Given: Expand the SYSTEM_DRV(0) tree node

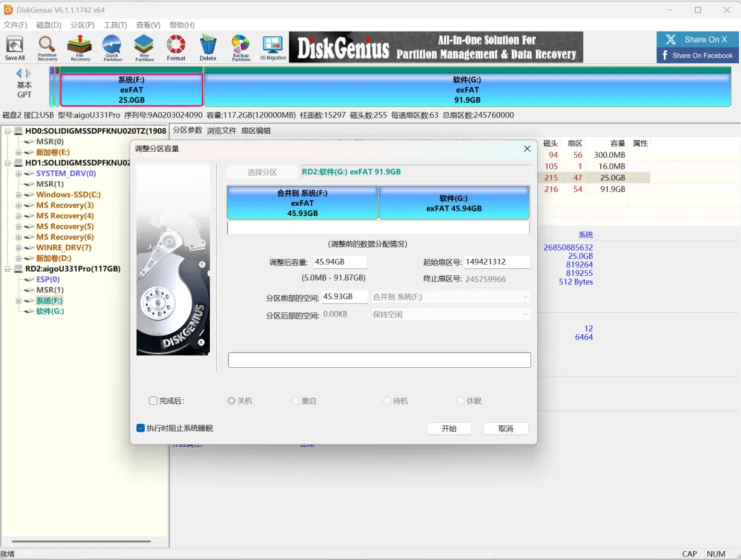Looking at the screenshot, I should click(19, 174).
